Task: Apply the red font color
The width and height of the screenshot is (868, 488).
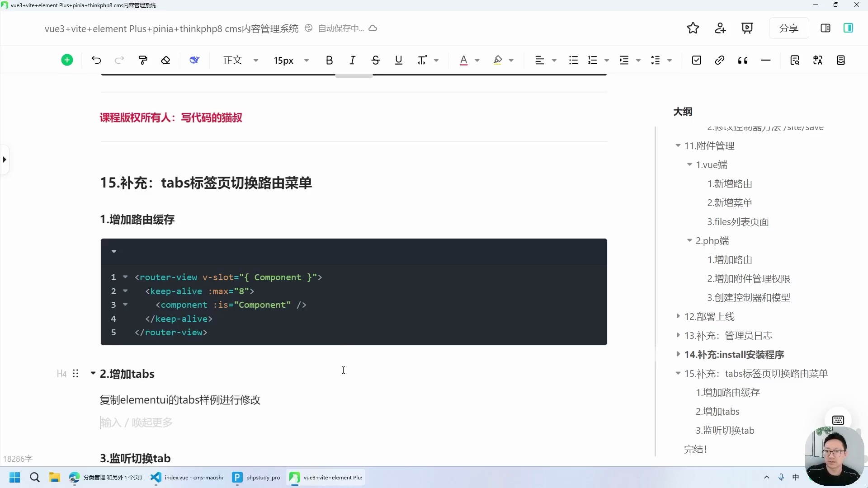Action: coord(463,60)
